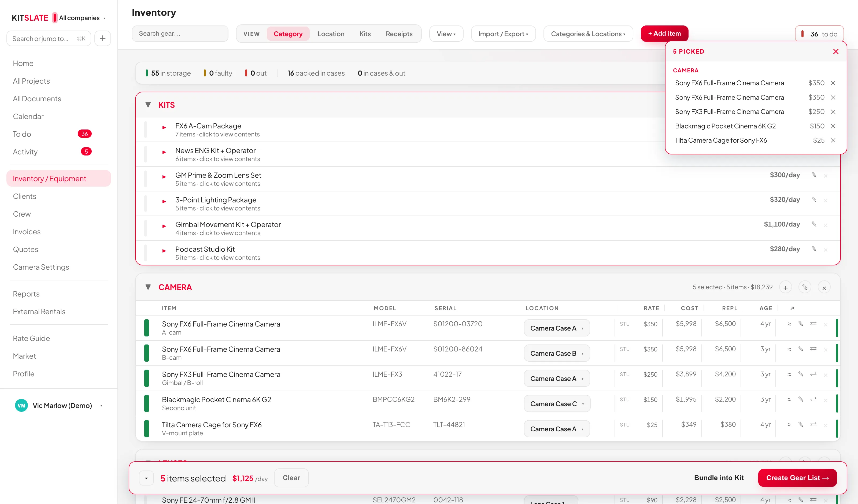The image size is (858, 504).
Task: Open the Import / Export dropdown
Action: click(x=503, y=34)
